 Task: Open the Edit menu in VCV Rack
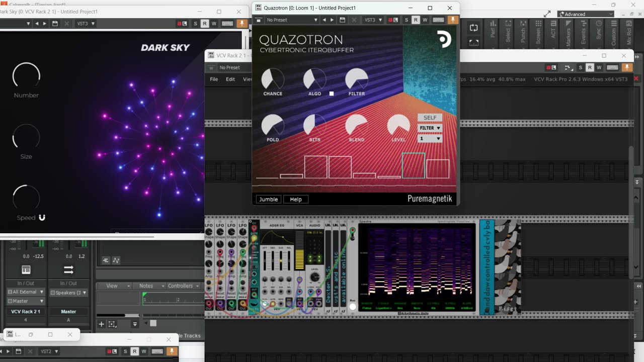pos(230,79)
